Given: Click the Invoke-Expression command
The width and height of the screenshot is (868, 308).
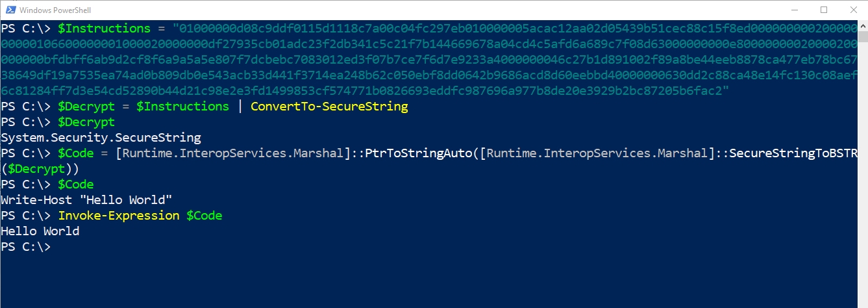Looking at the screenshot, I should [x=119, y=216].
